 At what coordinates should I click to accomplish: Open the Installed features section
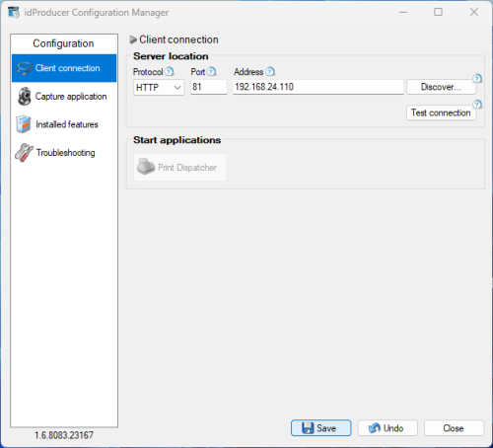pyautogui.click(x=64, y=124)
